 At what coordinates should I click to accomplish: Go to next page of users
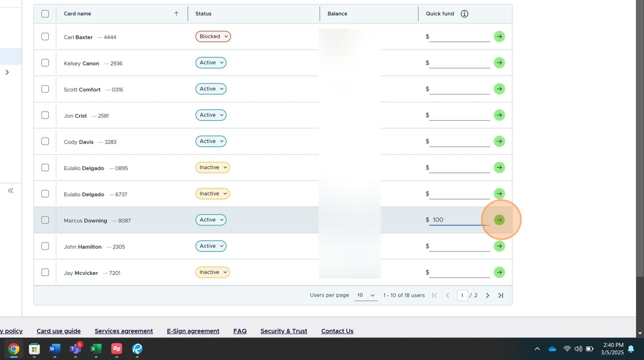tap(488, 295)
